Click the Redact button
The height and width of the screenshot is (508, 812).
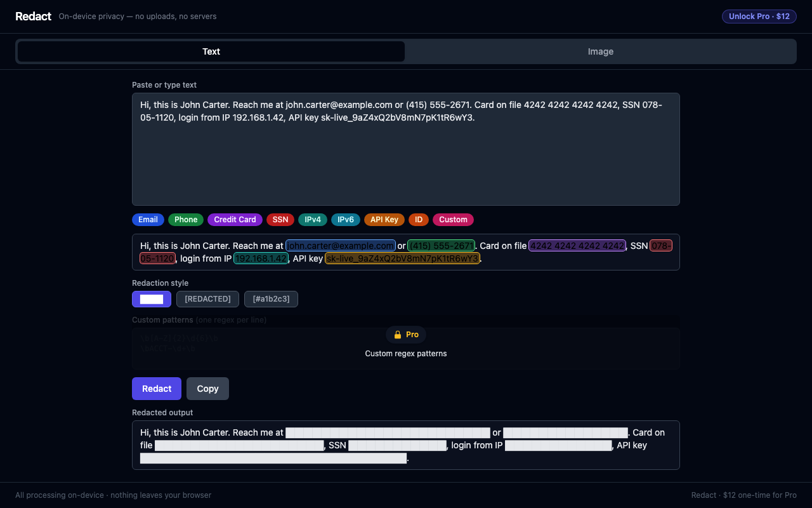157,389
